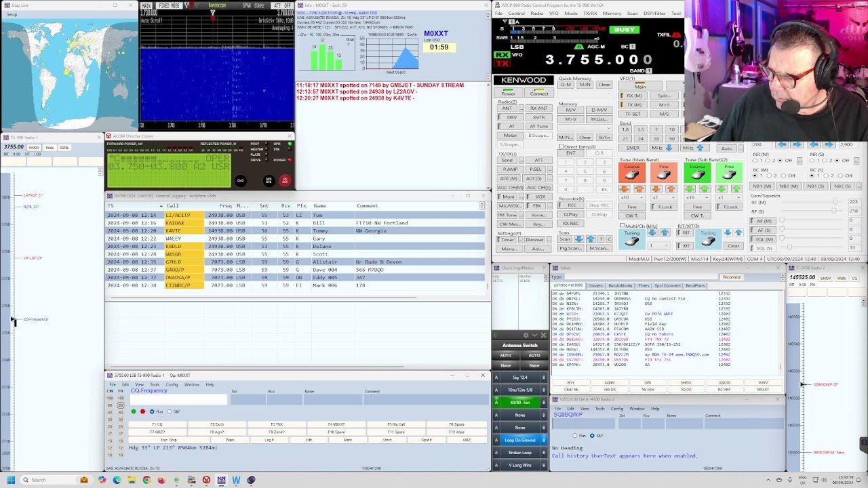Click the Scan section up arrow
The image size is (868, 488).
click(x=591, y=239)
